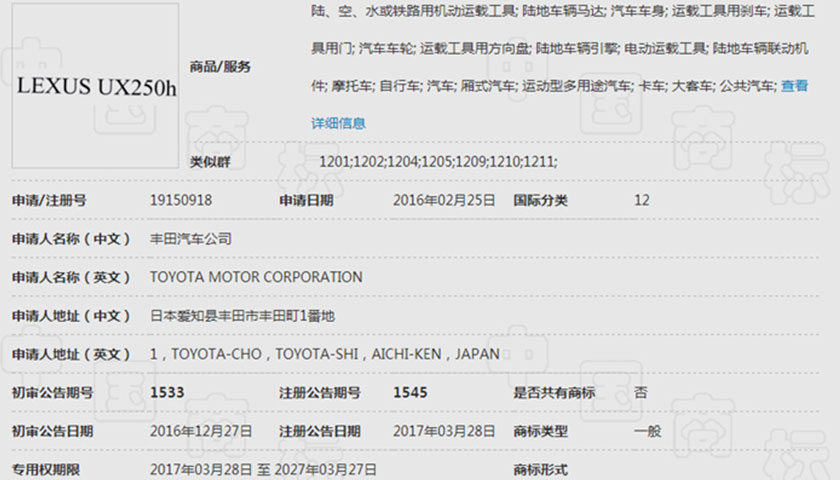840x480 pixels.
Task: Click the LEXUS UX250h trademark image
Action: [95, 86]
